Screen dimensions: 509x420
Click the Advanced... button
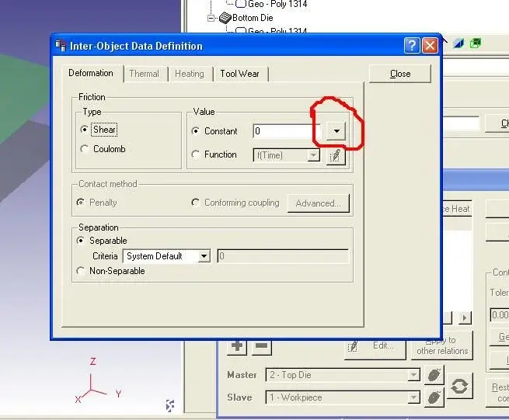point(319,203)
